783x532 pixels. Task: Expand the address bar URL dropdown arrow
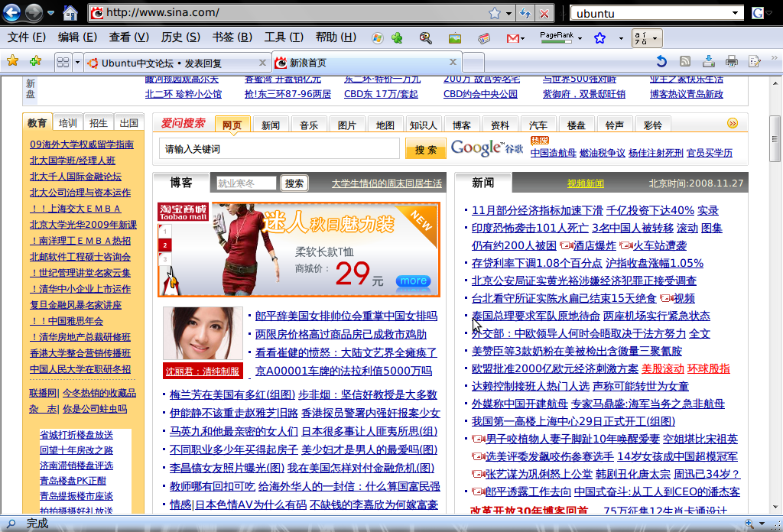click(x=508, y=14)
